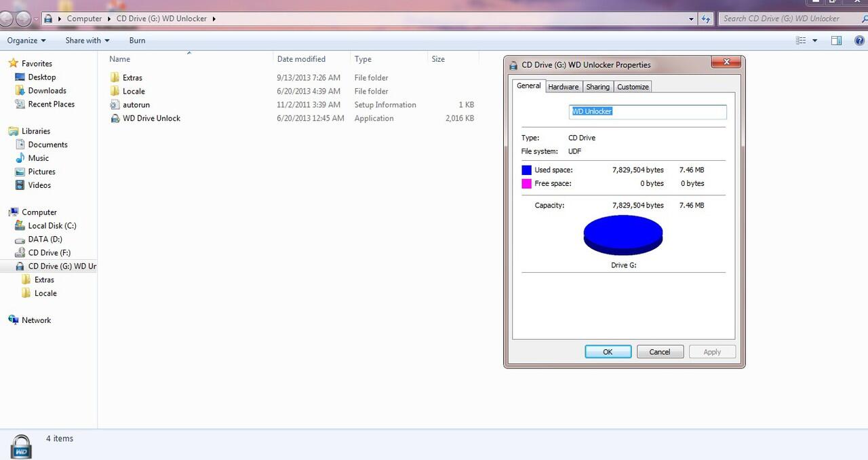
Task: Click the Music library icon
Action: (20, 158)
